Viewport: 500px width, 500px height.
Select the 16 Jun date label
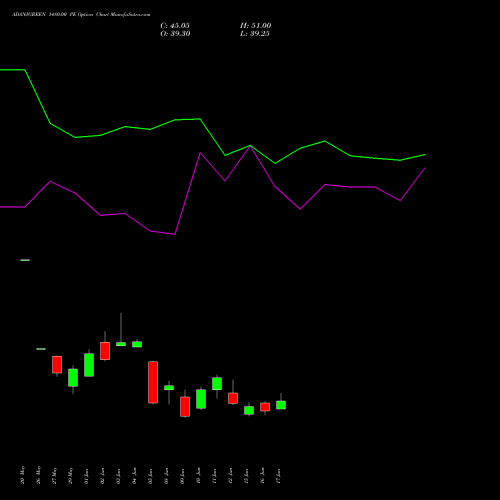coord(262,476)
